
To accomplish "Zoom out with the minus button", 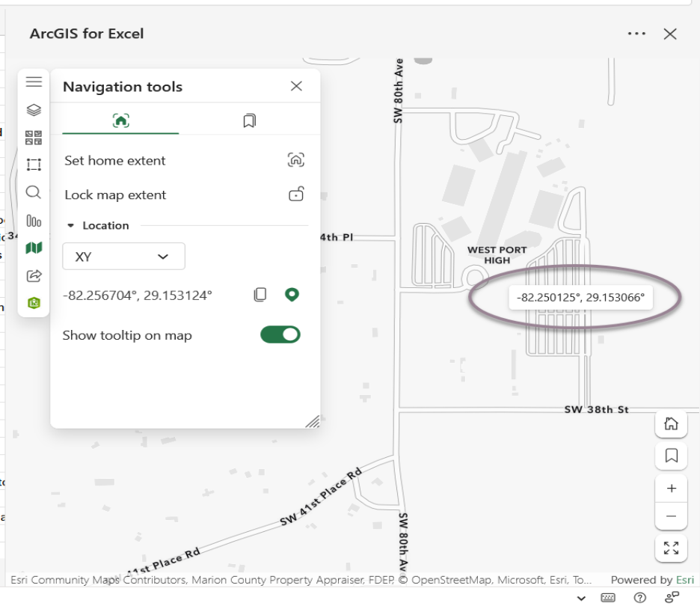I will point(671,516).
